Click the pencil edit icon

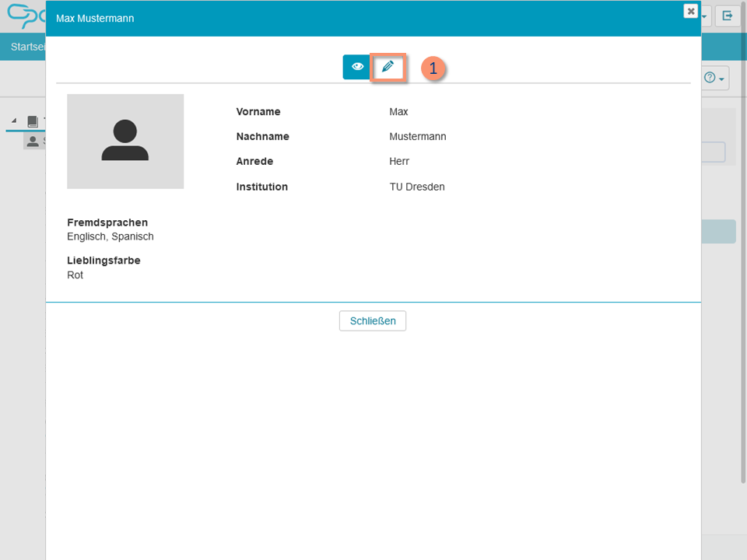(x=388, y=67)
